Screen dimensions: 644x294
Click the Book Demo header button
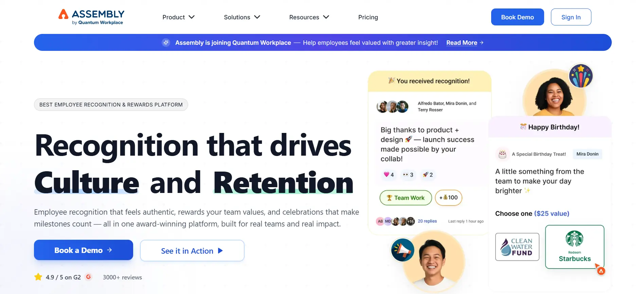517,17
